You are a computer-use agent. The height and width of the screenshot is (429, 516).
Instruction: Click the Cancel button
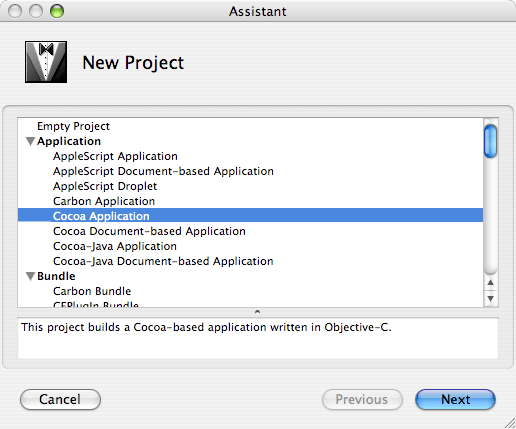60,399
